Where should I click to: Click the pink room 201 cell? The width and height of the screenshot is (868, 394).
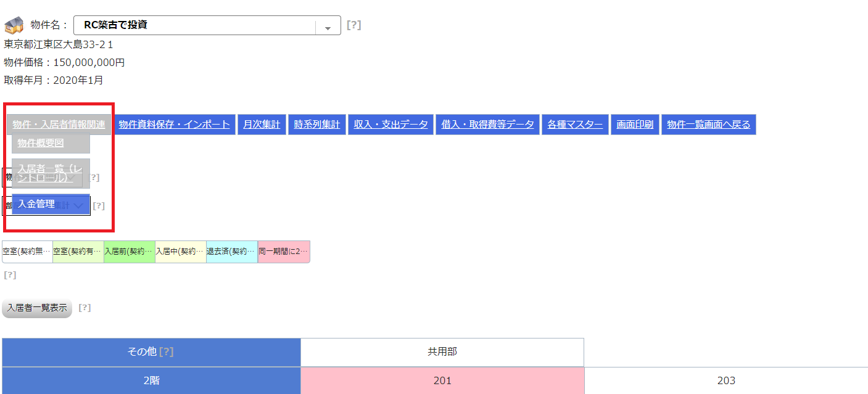442,380
